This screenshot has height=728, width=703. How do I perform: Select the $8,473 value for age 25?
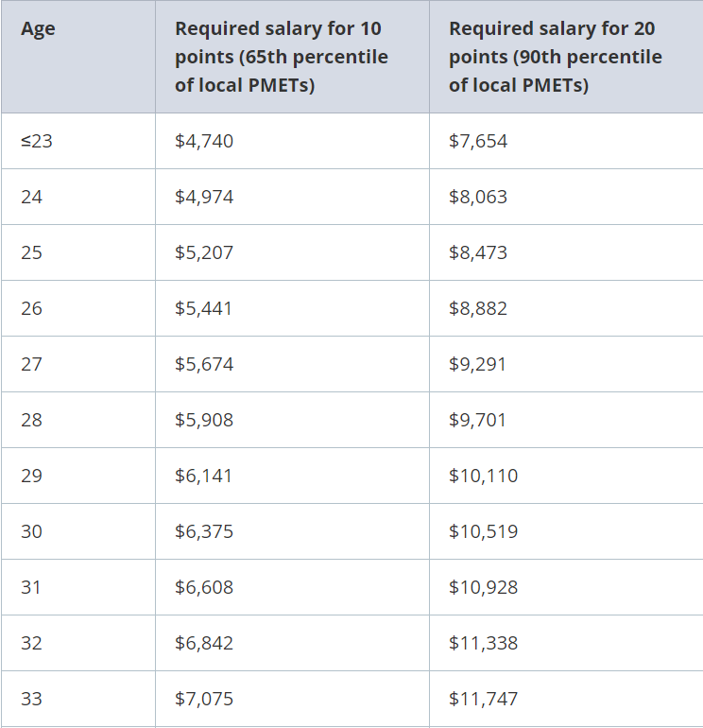coord(478,252)
